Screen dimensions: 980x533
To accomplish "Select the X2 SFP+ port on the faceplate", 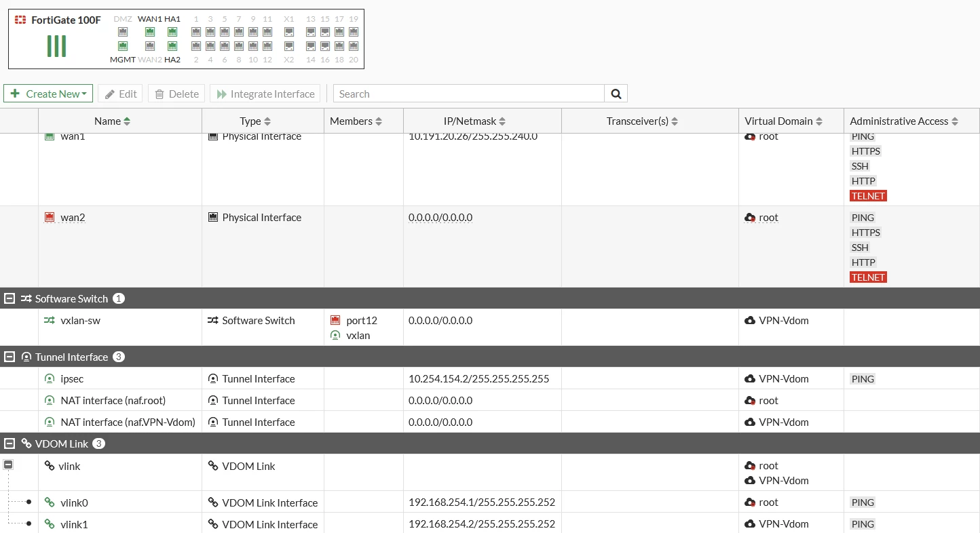I will 289,46.
